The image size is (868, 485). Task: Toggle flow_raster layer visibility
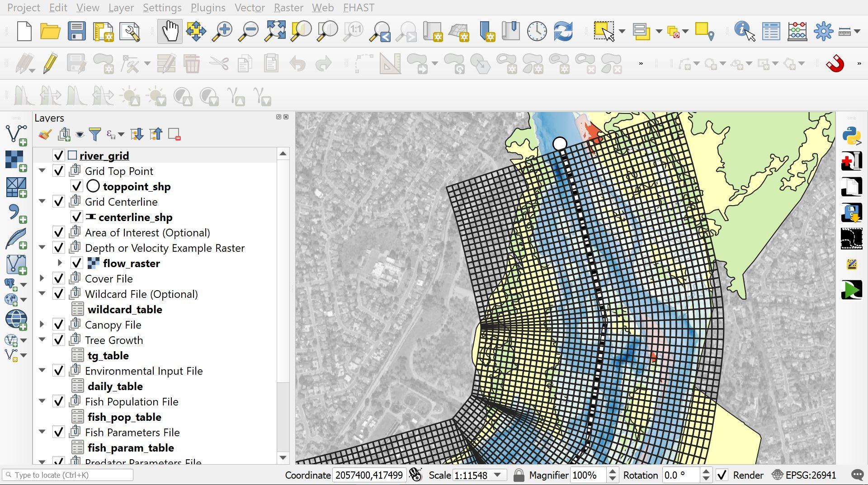(76, 263)
